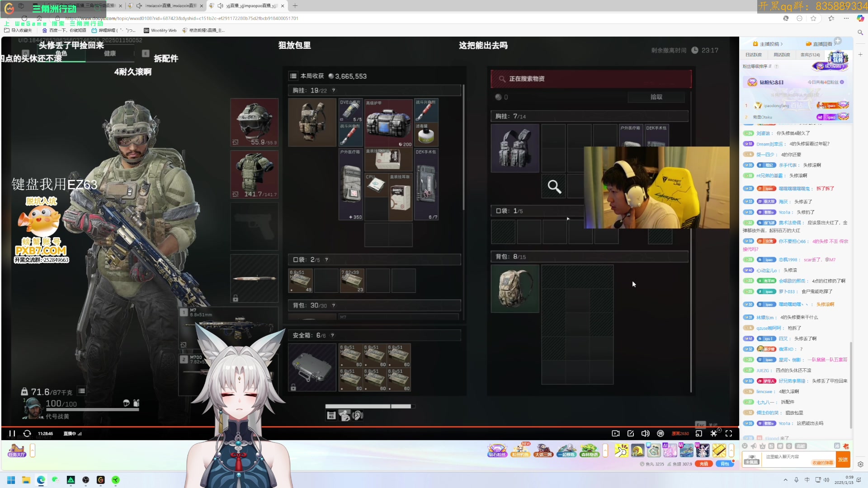Enter fullscreen on the player

[729, 433]
